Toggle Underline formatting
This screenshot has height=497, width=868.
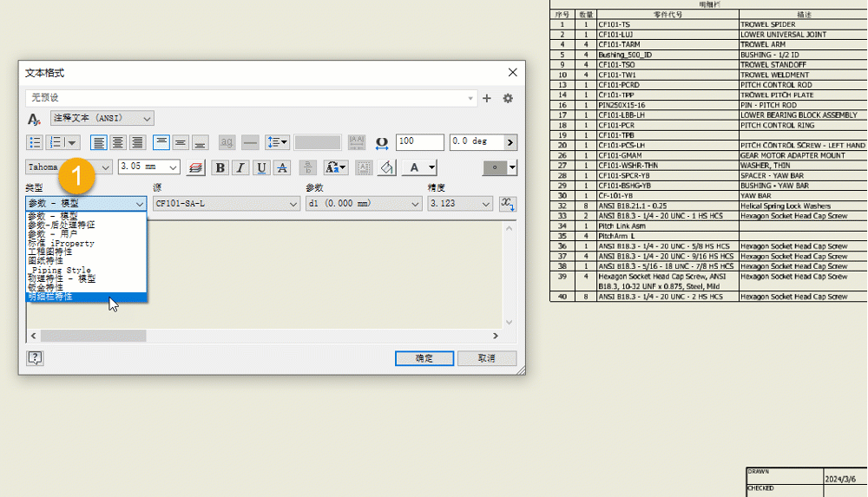pyautogui.click(x=261, y=167)
